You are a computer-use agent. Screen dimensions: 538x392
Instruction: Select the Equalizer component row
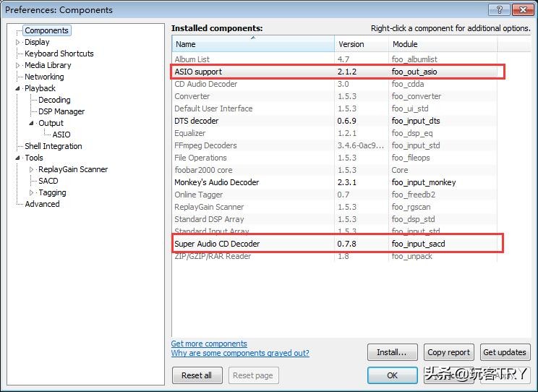point(335,133)
